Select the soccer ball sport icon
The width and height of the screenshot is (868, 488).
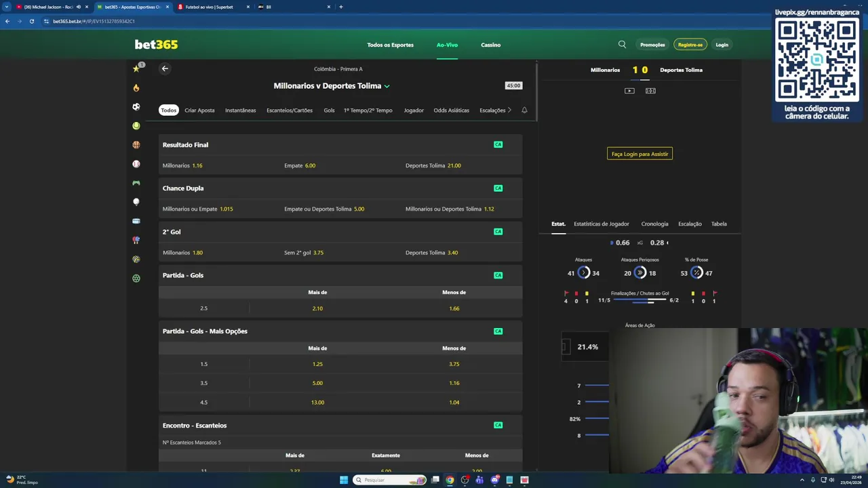[x=136, y=106]
